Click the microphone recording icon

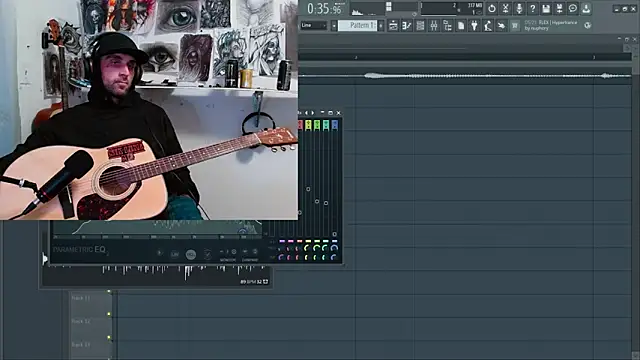pos(519,8)
